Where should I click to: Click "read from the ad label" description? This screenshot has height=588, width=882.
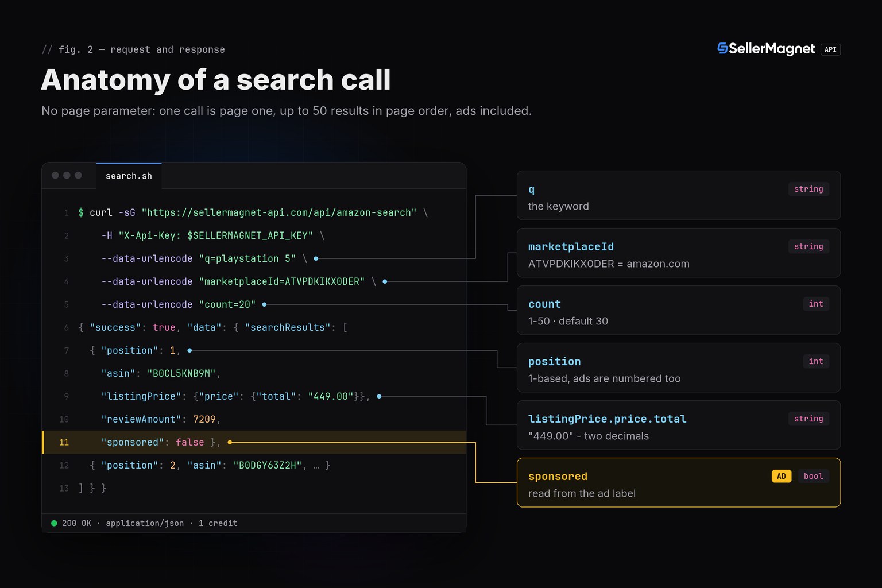(582, 493)
